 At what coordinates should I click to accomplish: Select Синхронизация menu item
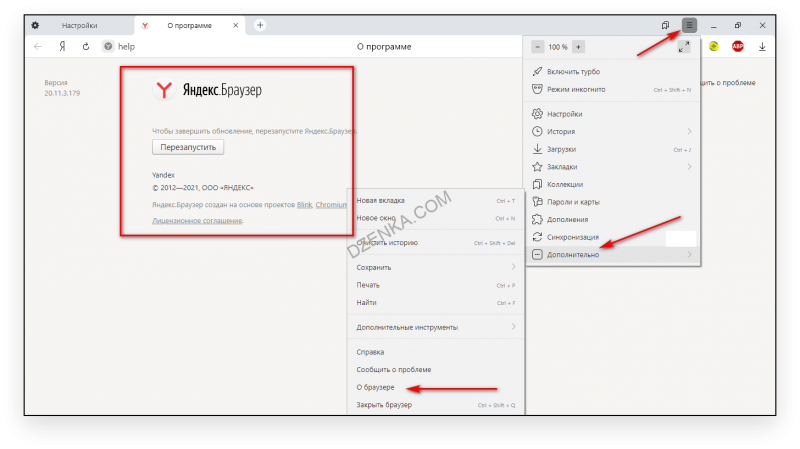[x=611, y=237]
